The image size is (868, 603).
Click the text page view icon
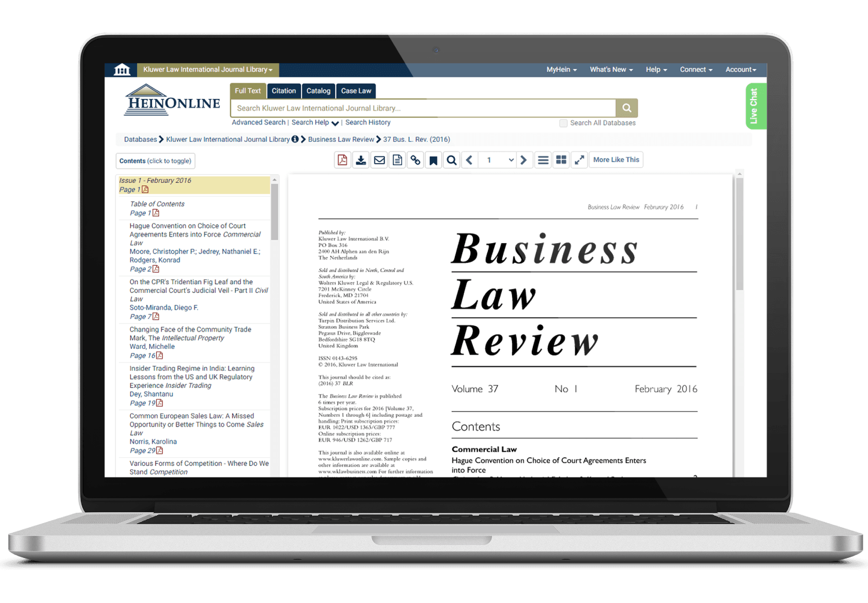397,160
